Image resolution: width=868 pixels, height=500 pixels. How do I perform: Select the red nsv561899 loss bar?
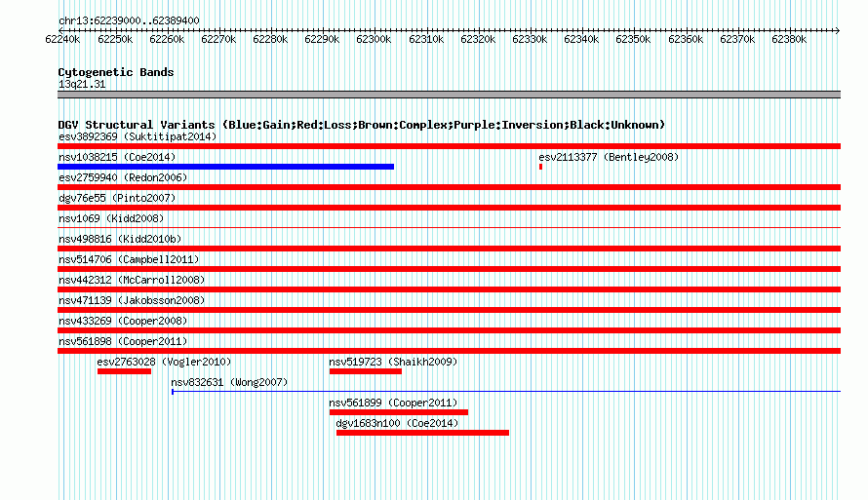pyautogui.click(x=399, y=412)
